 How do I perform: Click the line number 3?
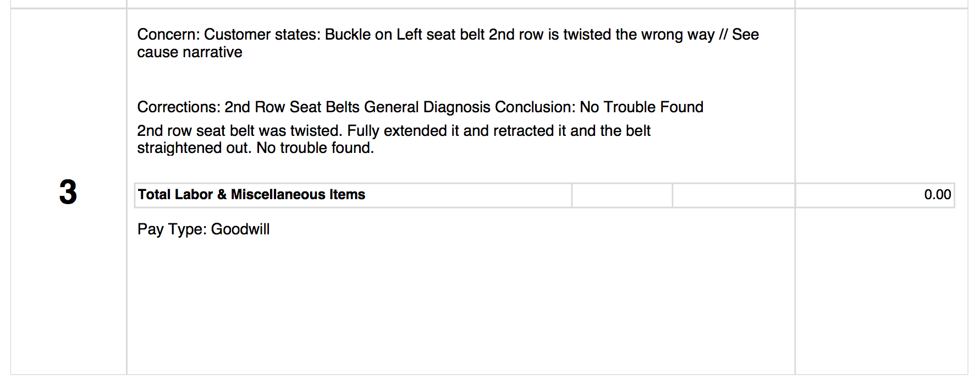click(68, 193)
